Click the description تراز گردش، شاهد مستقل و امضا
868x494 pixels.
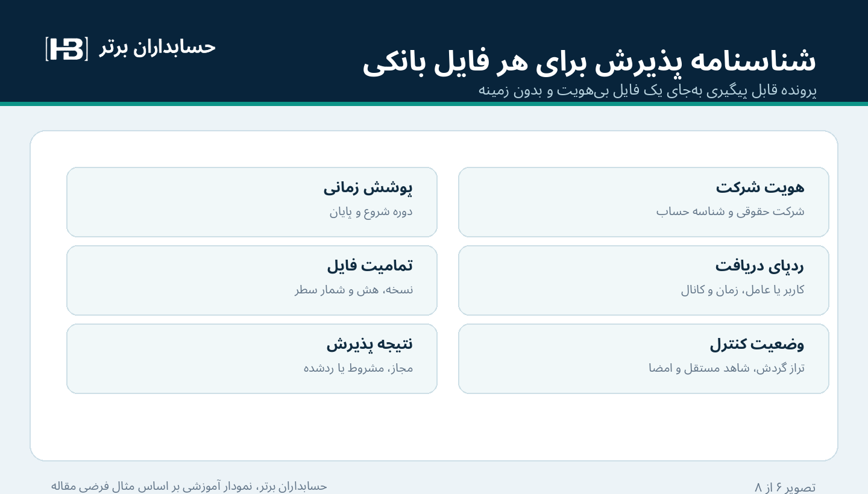727,368
